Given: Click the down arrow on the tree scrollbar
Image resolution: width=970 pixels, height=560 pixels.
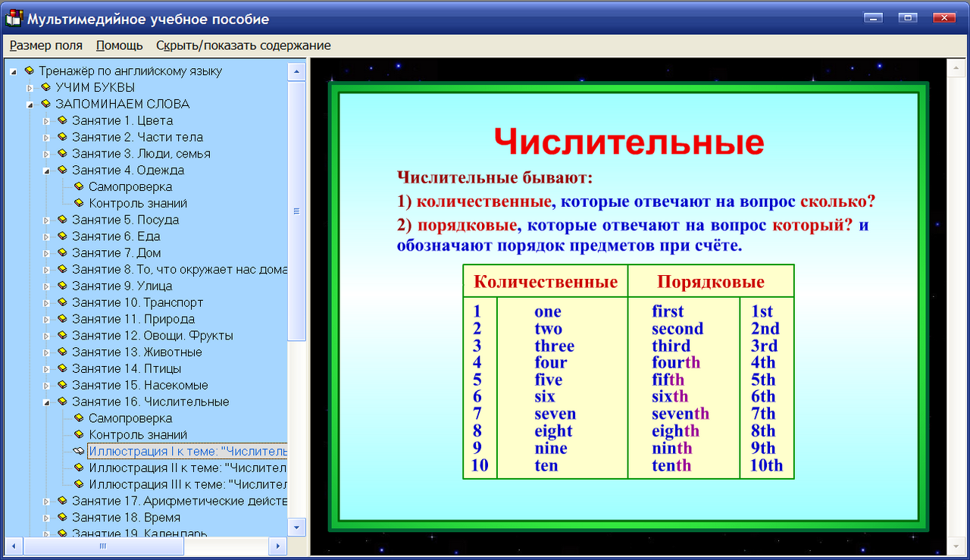Looking at the screenshot, I should click(x=297, y=526).
